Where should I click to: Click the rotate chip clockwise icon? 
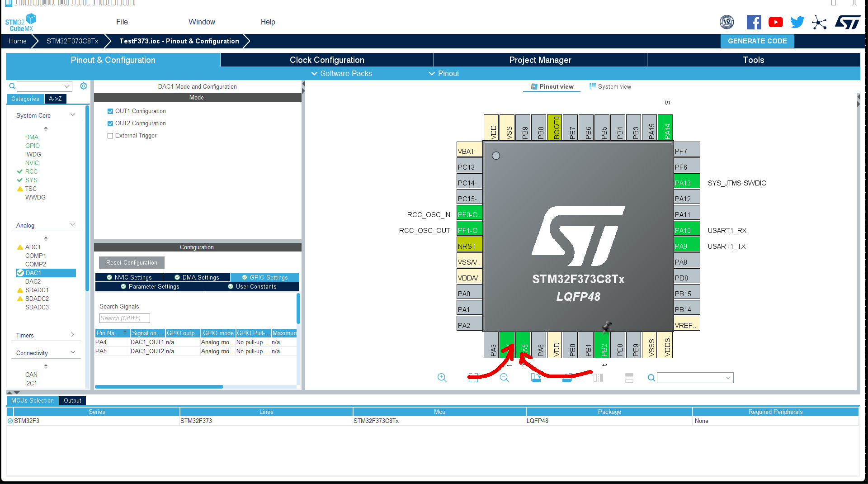pos(536,378)
